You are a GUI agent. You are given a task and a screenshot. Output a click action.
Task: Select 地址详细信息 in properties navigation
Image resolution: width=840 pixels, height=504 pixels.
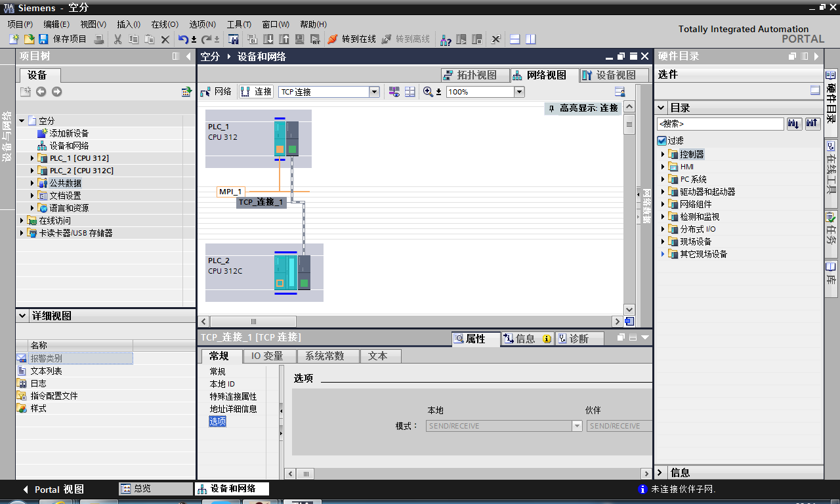point(233,409)
